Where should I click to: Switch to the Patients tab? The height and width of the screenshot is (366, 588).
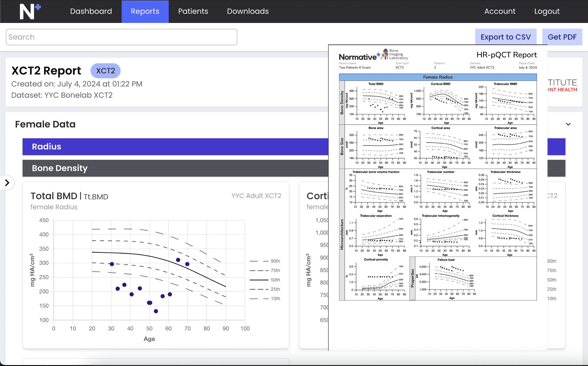(x=193, y=11)
